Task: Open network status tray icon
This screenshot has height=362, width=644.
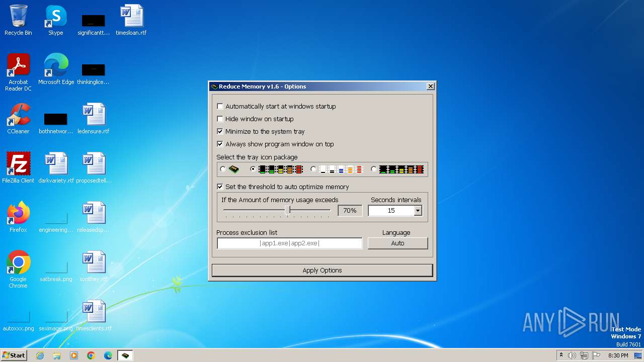Action: pos(584,355)
